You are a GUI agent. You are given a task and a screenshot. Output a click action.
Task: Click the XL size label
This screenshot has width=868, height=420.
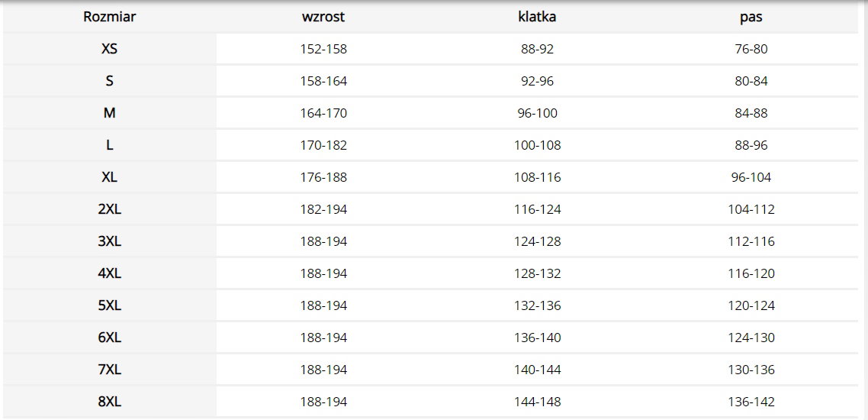(x=110, y=177)
